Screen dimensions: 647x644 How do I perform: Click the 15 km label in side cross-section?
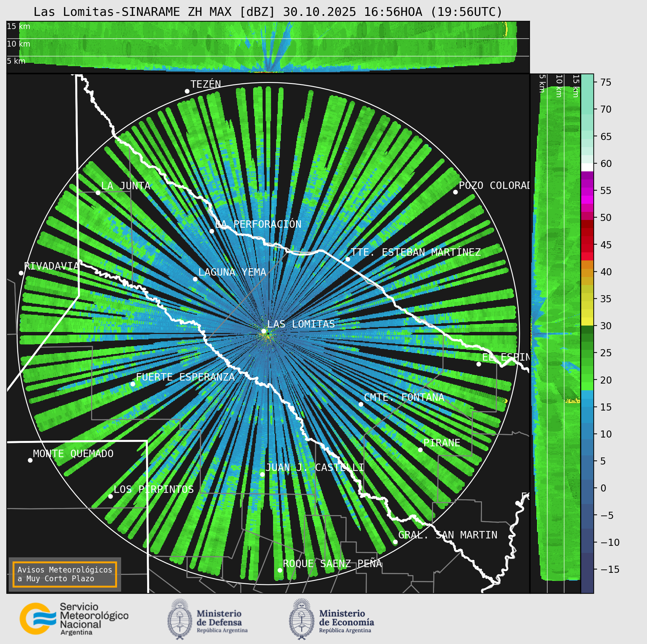(x=576, y=86)
